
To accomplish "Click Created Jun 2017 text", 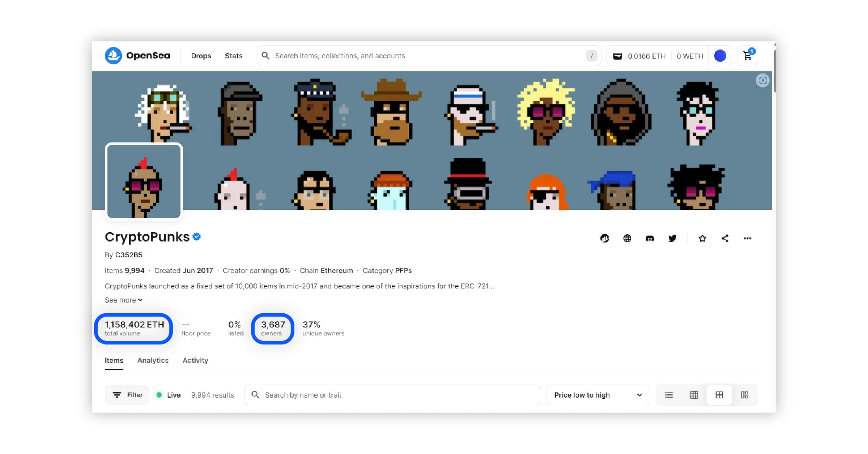I will click(184, 270).
